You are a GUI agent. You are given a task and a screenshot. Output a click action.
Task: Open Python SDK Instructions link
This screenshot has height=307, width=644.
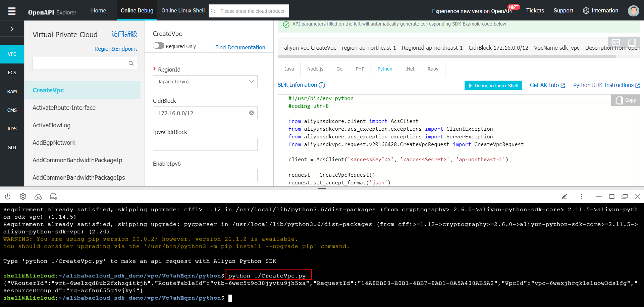pos(606,85)
